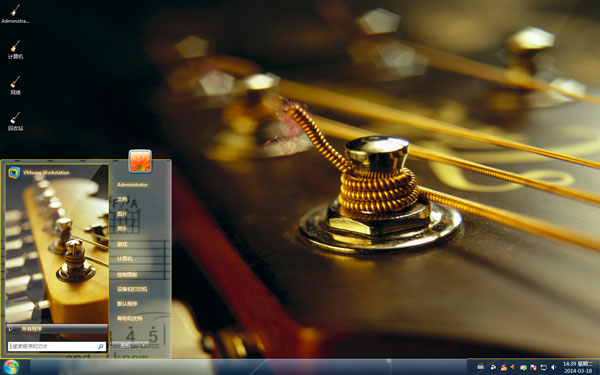Viewport: 600px width, 375px height.
Task: Open Action Center flag tray icon
Action: tap(533, 367)
